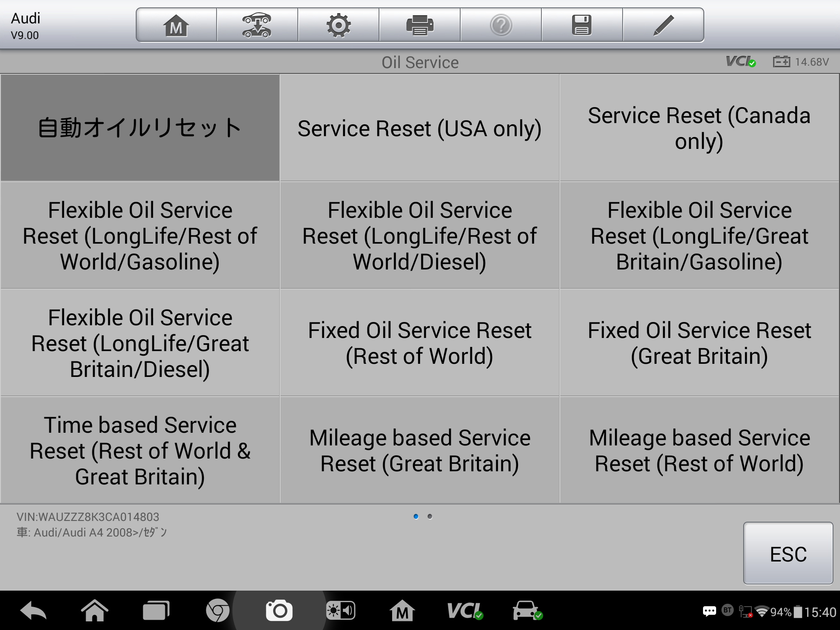840x630 pixels.
Task: Tap the vehicle shortcut in bottom bar
Action: click(x=527, y=611)
